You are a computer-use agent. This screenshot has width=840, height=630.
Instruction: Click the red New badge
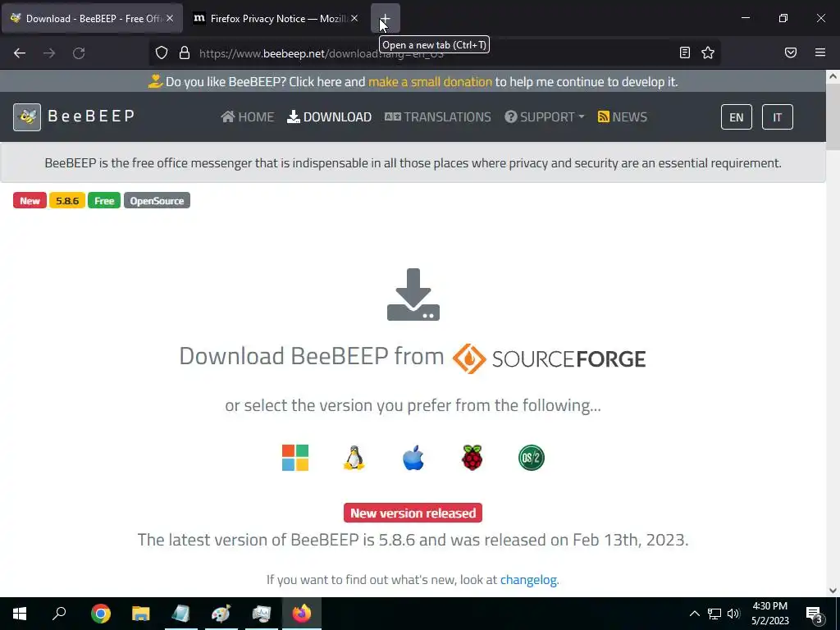pos(30,201)
